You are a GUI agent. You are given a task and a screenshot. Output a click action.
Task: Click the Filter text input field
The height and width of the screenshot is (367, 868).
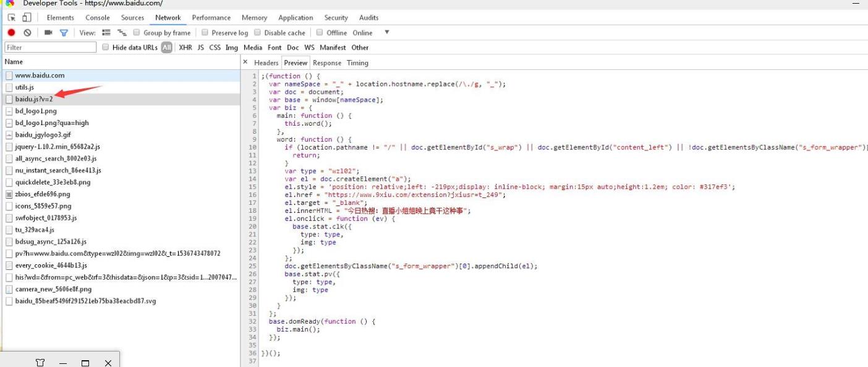click(51, 48)
